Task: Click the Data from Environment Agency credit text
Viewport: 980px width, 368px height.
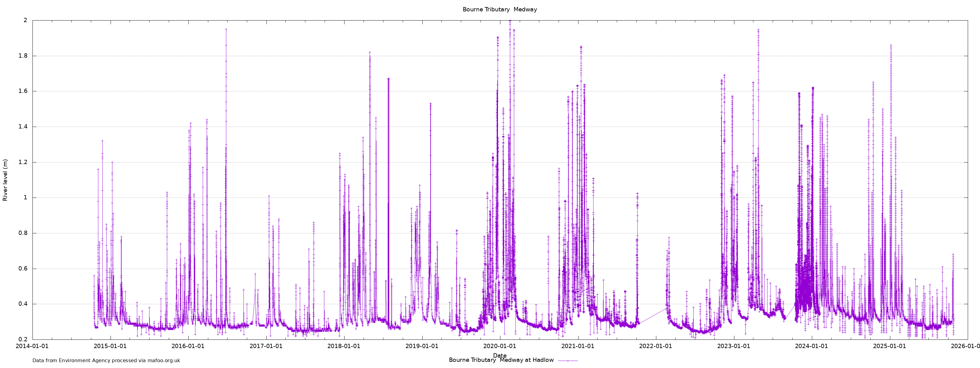Action: [106, 360]
